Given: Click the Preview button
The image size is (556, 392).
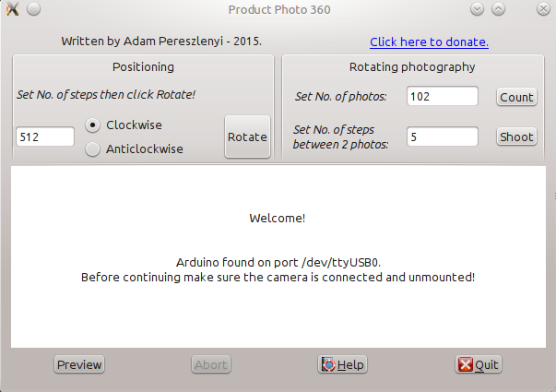Looking at the screenshot, I should [79, 364].
